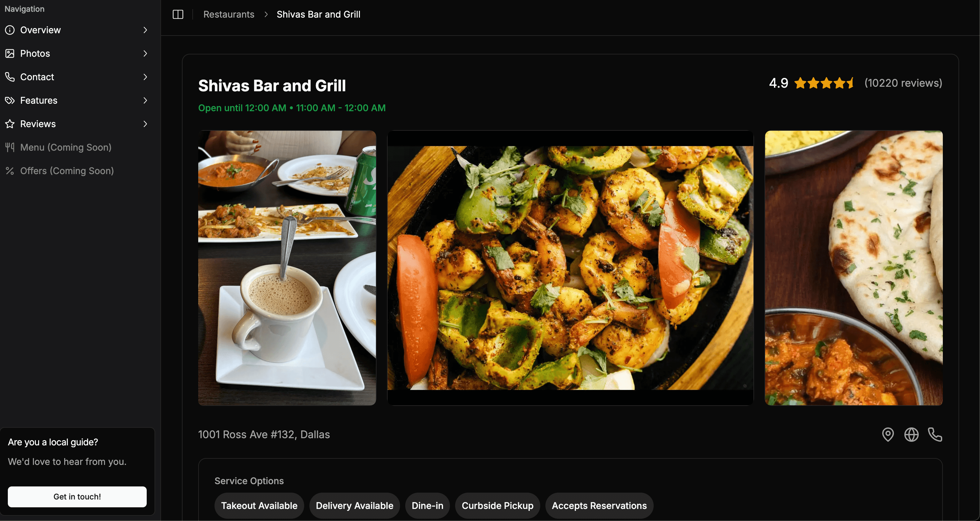Screen dimensions: 980x521
Task: Select the Dine-in service option
Action: [x=427, y=505]
